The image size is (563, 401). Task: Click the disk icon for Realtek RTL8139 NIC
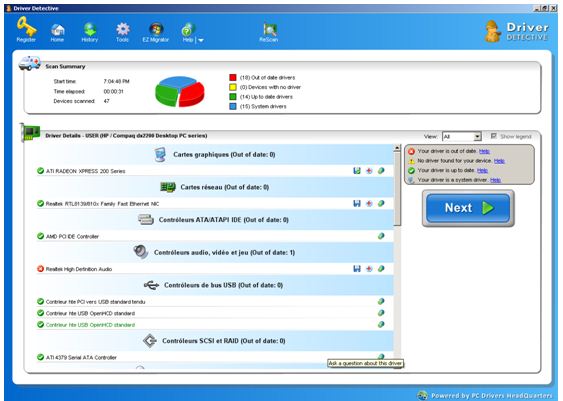(357, 204)
